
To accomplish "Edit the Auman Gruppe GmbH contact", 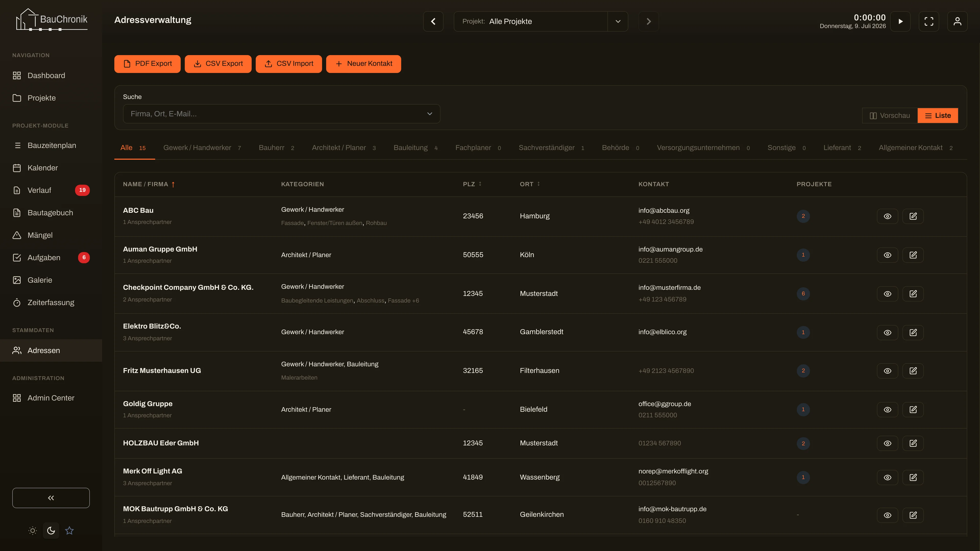I will click(913, 255).
